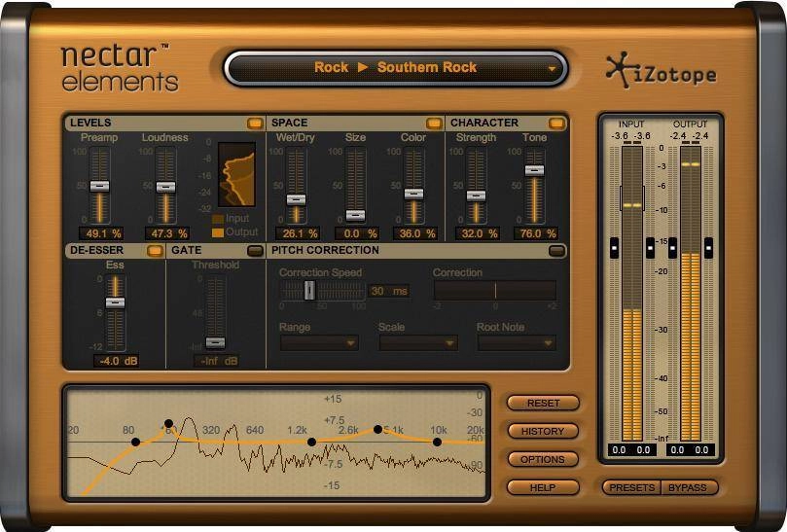The width and height of the screenshot is (787, 532).
Task: Click the Output legend color swatch
Action: coord(218,232)
